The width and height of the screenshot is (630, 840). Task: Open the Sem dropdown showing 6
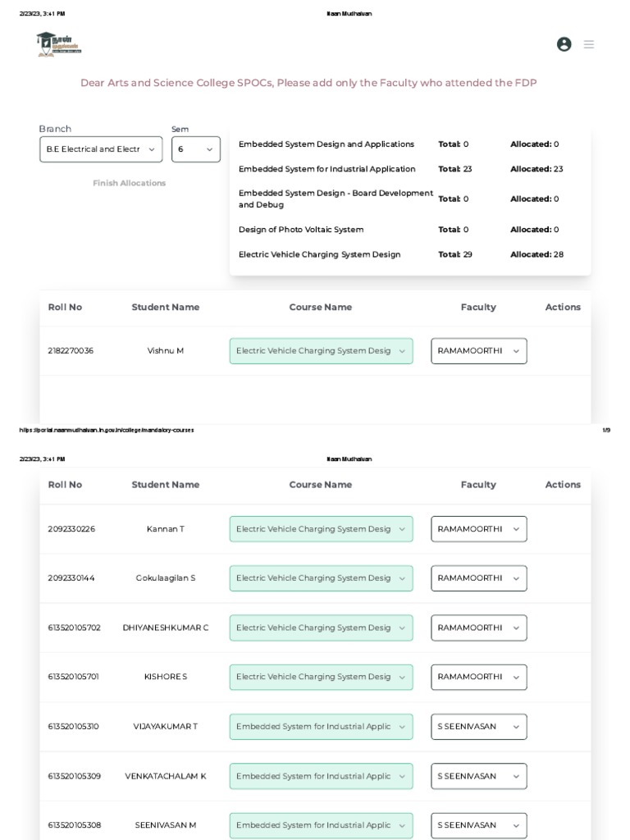[195, 149]
